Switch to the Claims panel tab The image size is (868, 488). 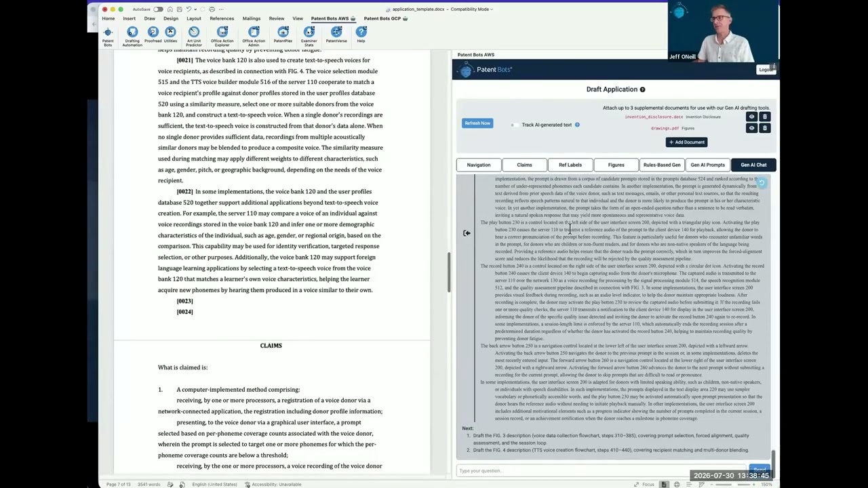click(524, 165)
